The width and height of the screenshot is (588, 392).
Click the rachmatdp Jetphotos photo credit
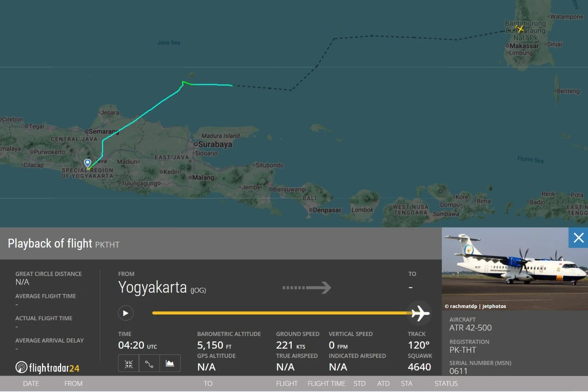tap(475, 306)
